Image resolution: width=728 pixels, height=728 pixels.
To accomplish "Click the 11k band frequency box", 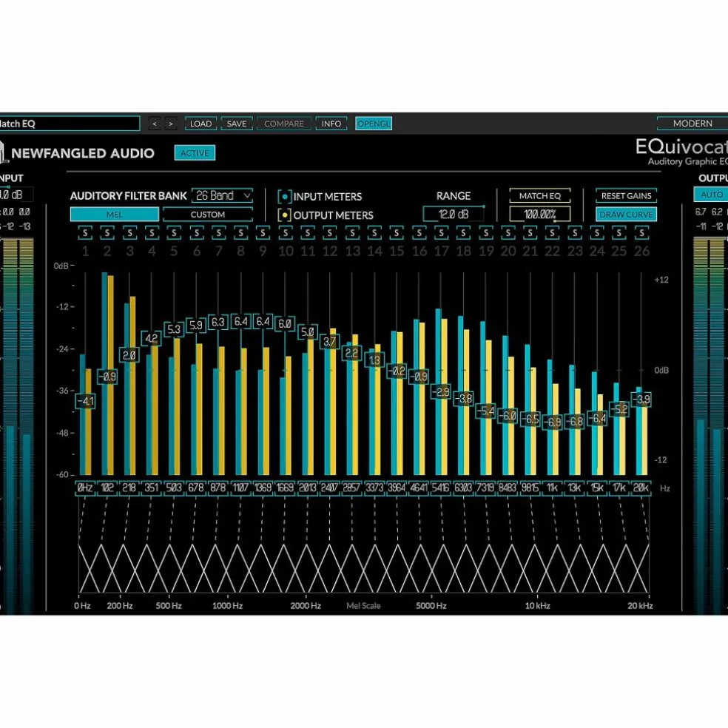I will point(552,488).
